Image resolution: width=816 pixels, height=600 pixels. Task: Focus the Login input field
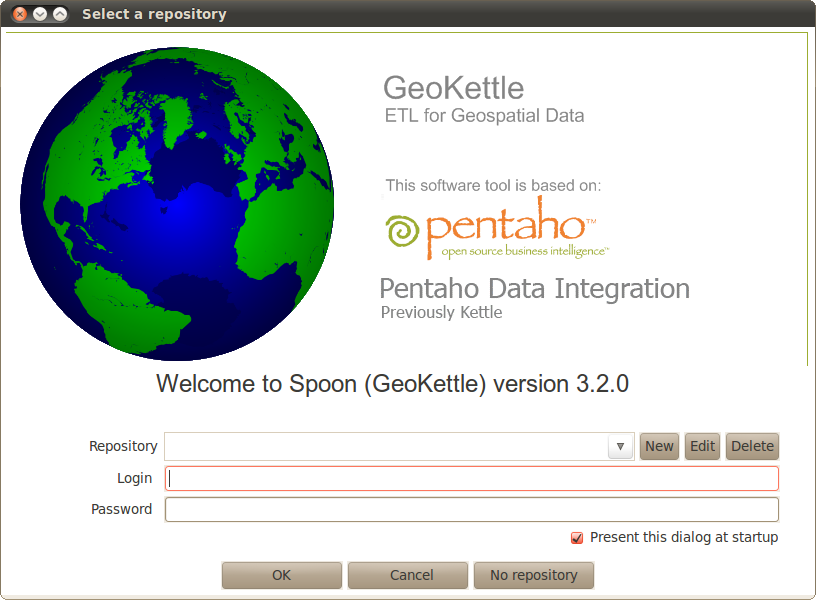pyautogui.click(x=471, y=478)
